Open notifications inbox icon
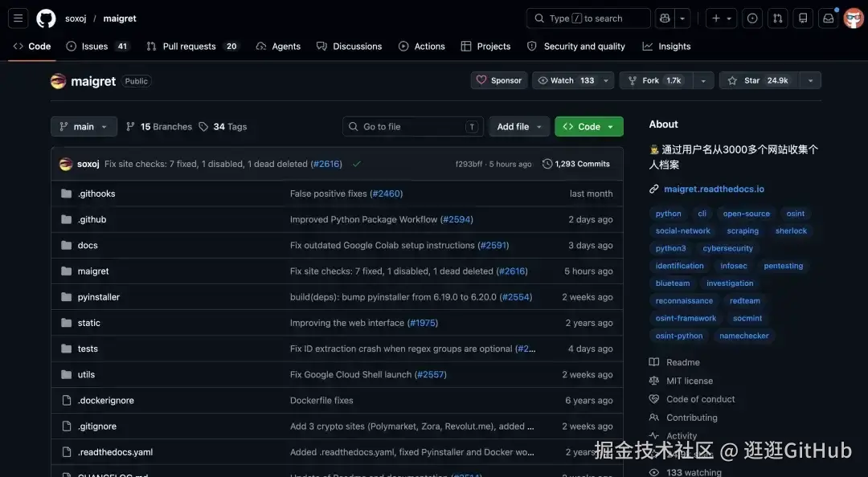 pyautogui.click(x=828, y=18)
